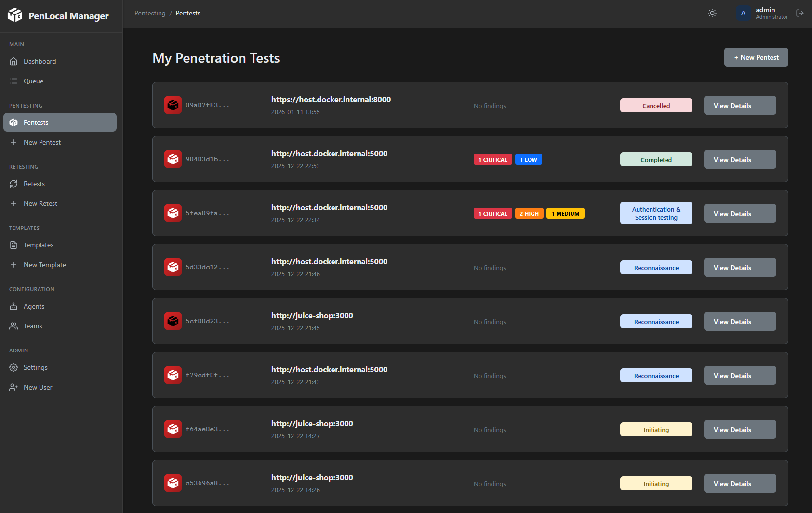Log out using the logout icon

[800, 13]
